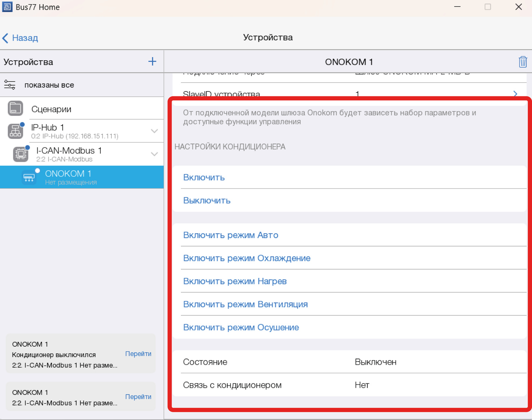Screen dimensions: 532x420
Task: Select Включить режим Авто
Action: [231, 235]
